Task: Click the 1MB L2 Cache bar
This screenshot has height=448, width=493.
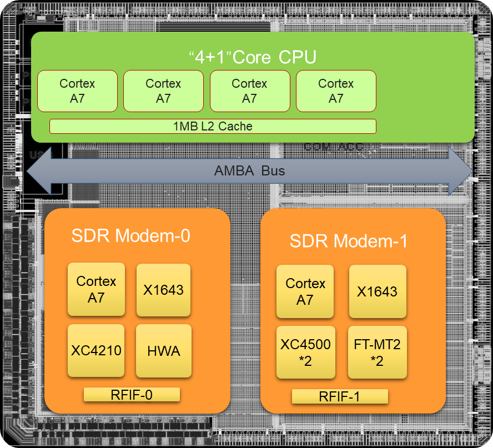Action: click(213, 127)
